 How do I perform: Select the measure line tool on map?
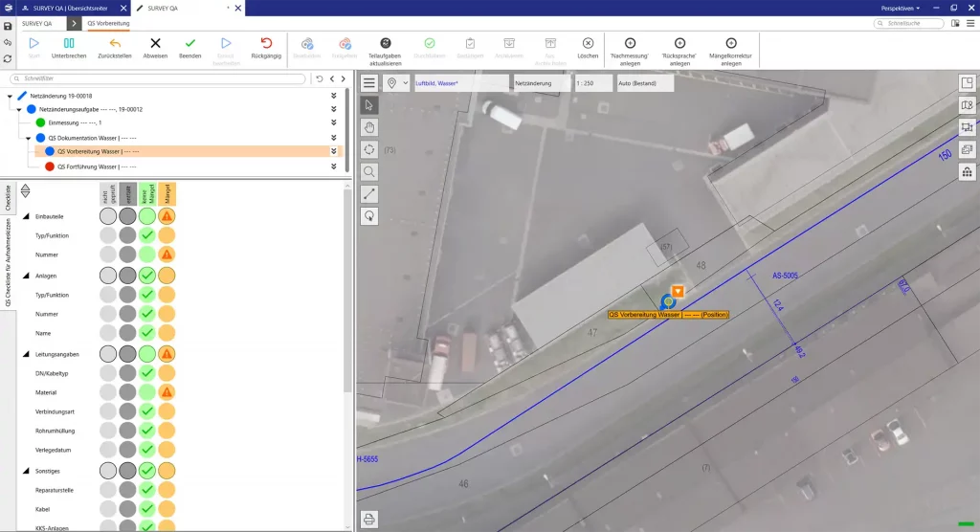[x=369, y=193]
